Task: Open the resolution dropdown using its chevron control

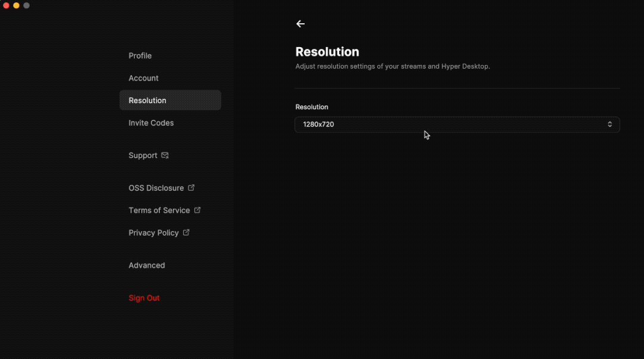Action: 609,125
